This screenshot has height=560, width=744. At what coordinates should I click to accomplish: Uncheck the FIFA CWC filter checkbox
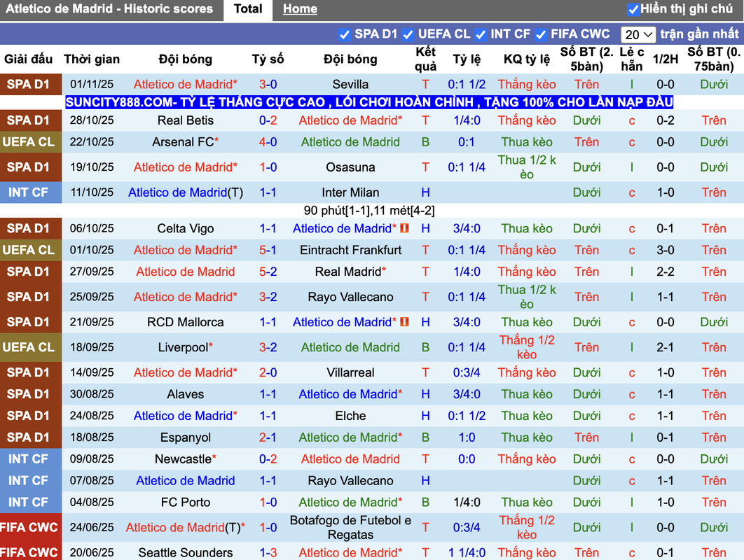click(540, 34)
